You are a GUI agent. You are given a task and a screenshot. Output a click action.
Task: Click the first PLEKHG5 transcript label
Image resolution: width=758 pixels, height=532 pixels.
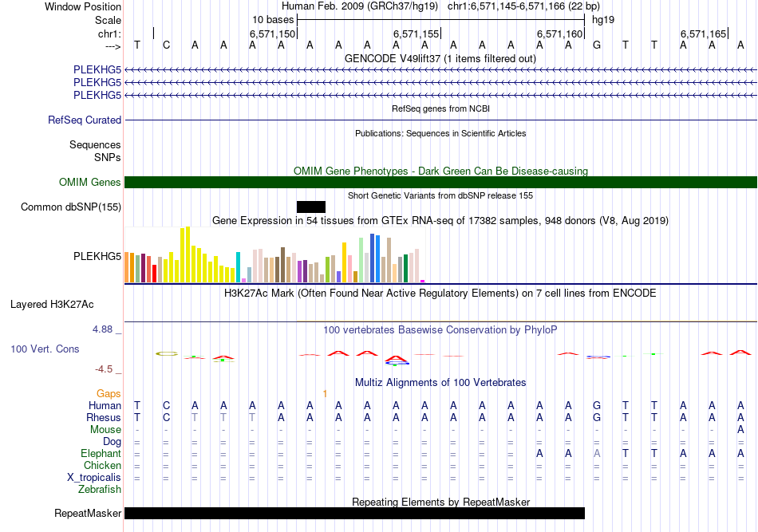tap(97, 69)
